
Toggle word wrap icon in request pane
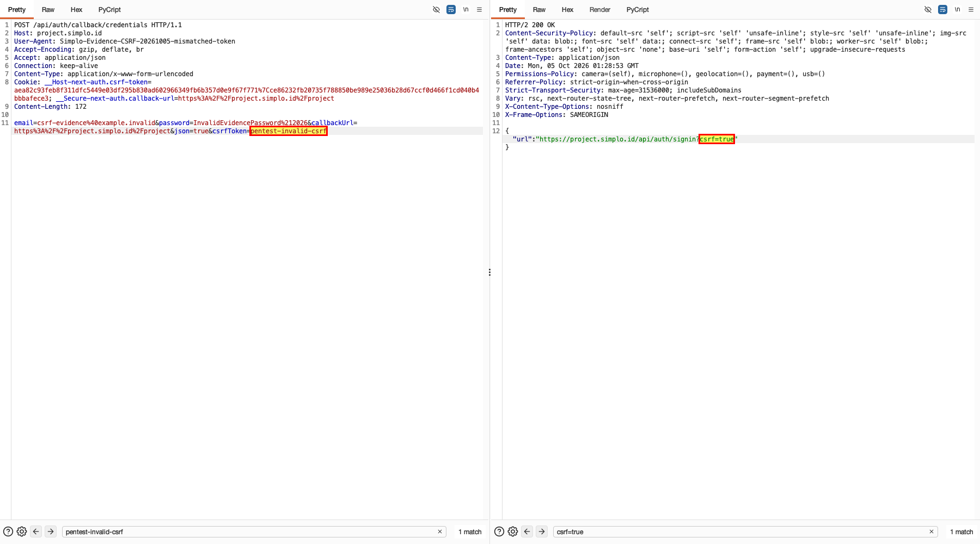point(451,9)
